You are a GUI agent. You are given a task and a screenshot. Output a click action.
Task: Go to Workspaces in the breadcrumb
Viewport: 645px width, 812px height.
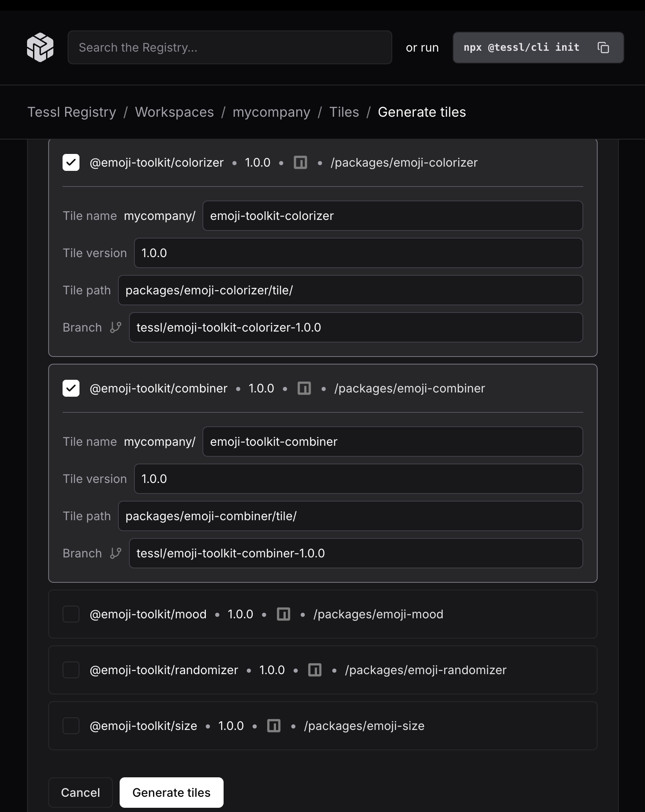tap(174, 112)
